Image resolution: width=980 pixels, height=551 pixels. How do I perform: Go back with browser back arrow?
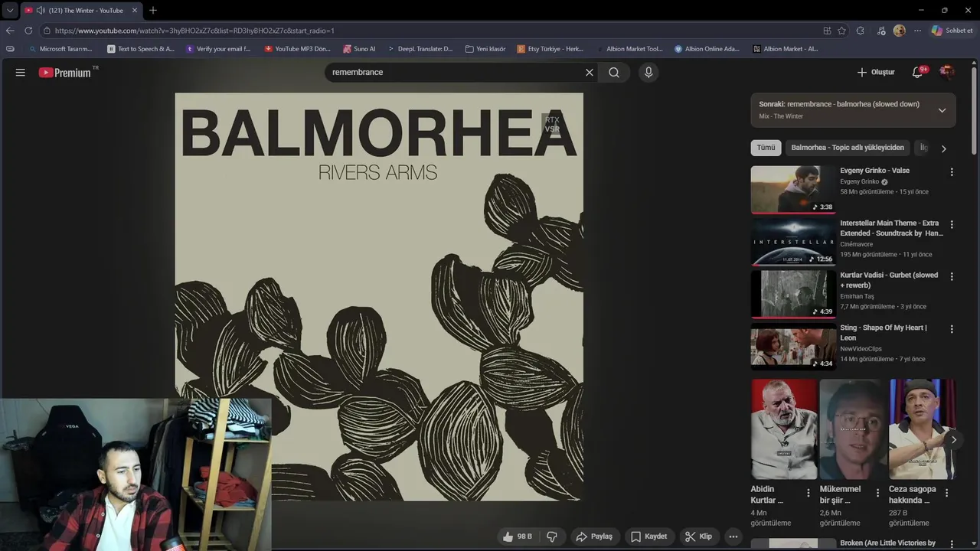point(10,31)
